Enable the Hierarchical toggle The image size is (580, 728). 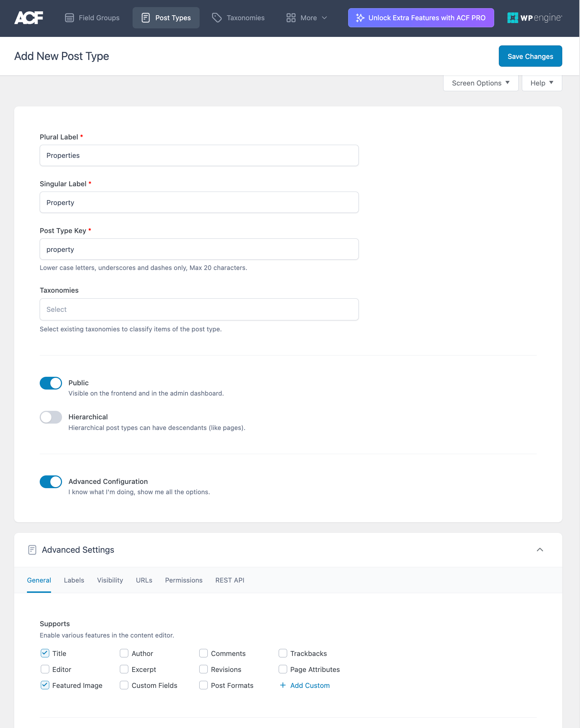pyautogui.click(x=51, y=417)
